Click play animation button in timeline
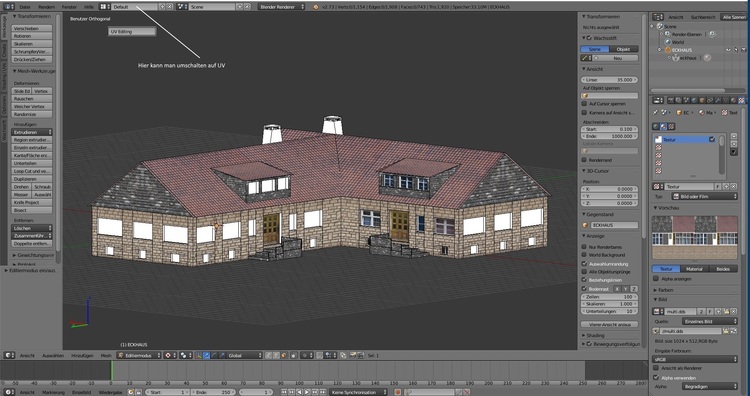 (307, 392)
